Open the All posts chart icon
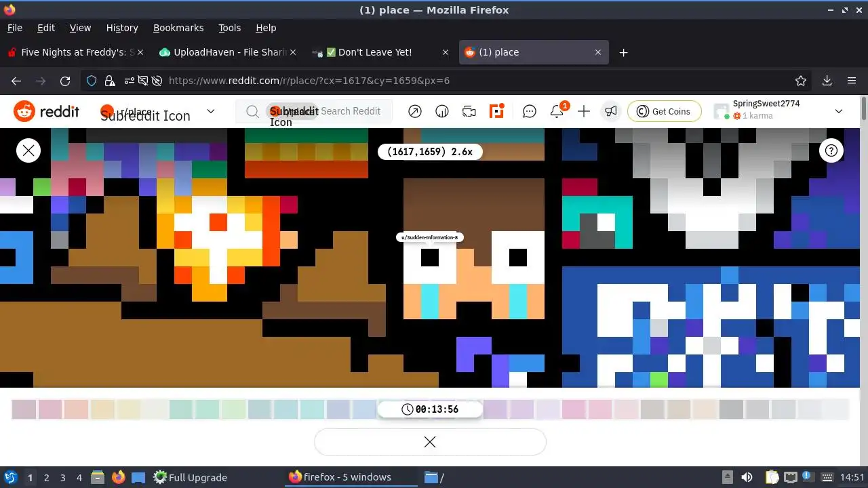 (442, 111)
